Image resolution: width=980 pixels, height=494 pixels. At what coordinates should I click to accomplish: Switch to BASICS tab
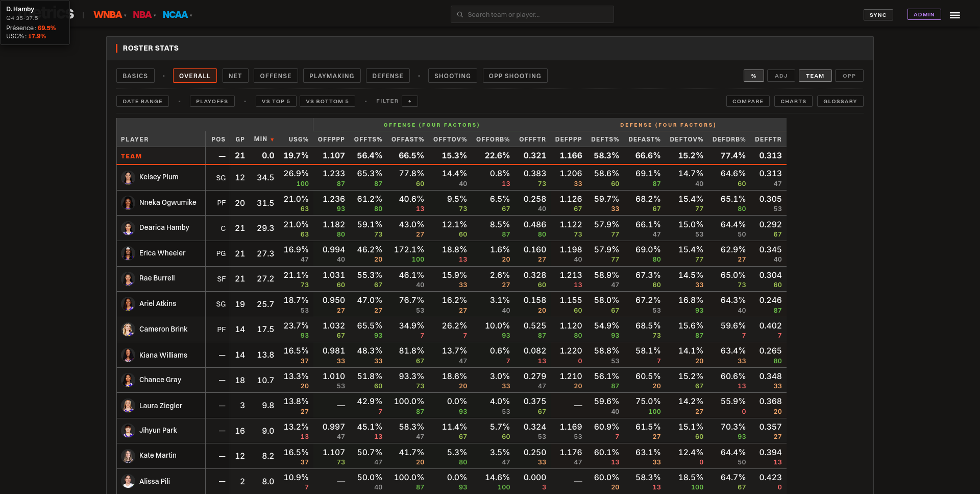[x=135, y=76]
